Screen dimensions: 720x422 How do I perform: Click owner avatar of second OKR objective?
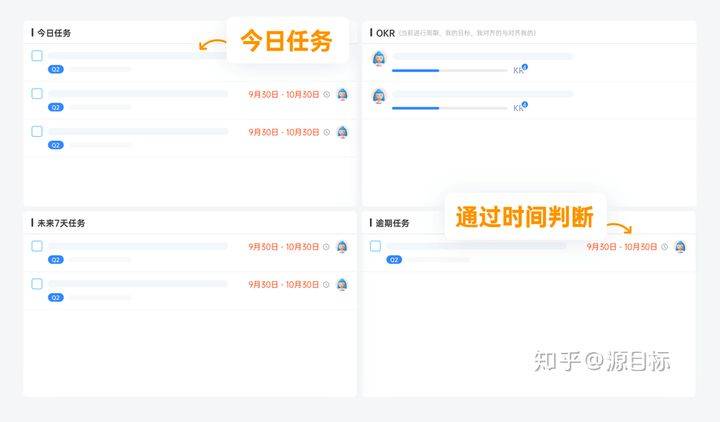click(379, 96)
